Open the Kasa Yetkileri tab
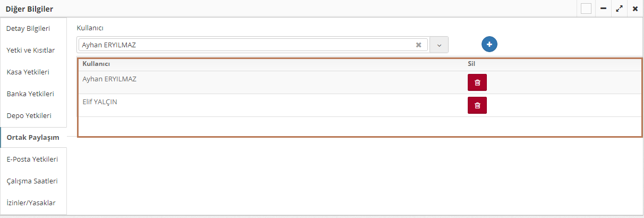The width and height of the screenshot is (644, 218). pos(28,72)
